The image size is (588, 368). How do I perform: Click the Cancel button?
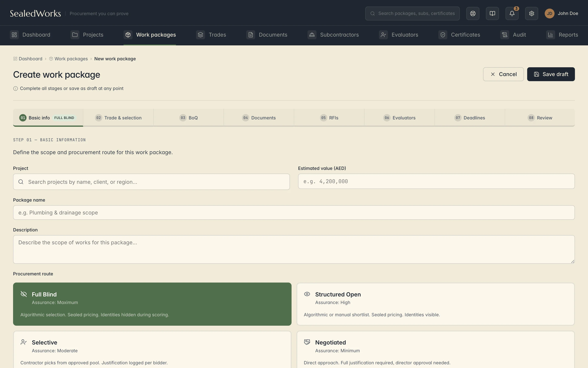tap(503, 74)
